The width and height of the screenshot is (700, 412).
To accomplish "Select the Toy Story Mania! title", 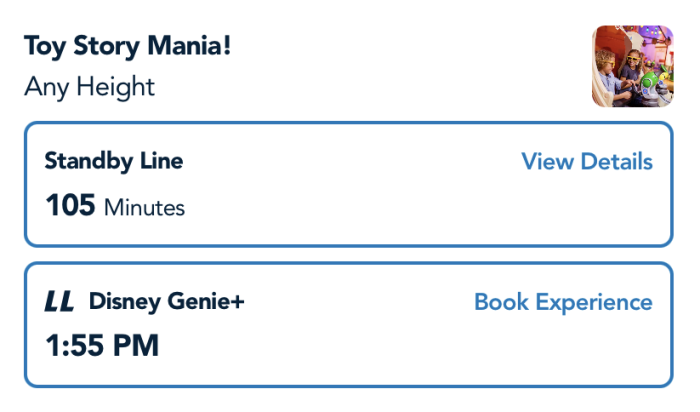I will [127, 46].
